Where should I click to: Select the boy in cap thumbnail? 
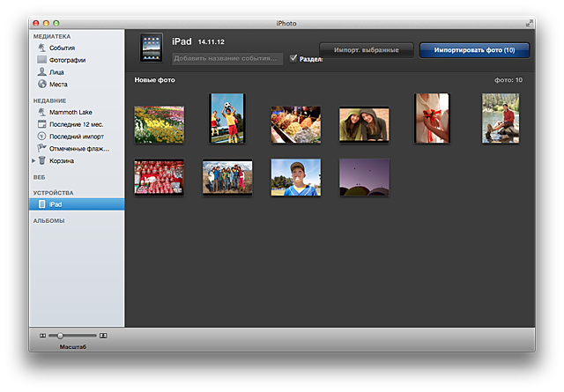296,177
